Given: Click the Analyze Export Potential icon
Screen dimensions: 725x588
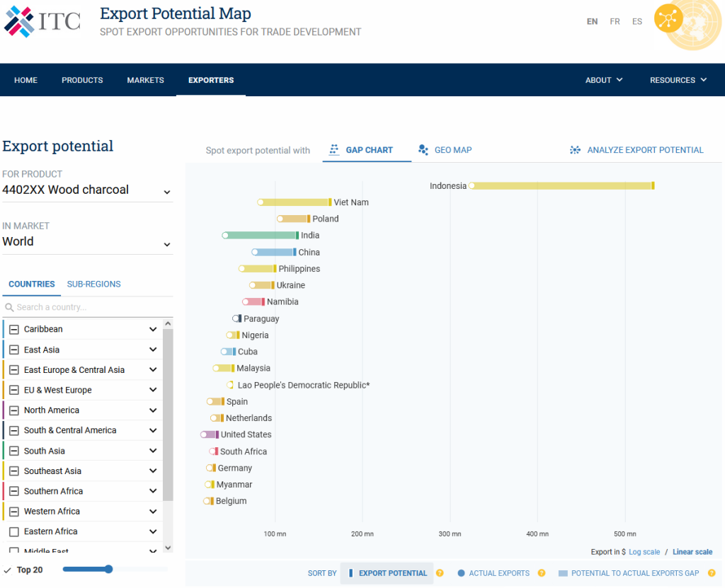Looking at the screenshot, I should coord(576,150).
